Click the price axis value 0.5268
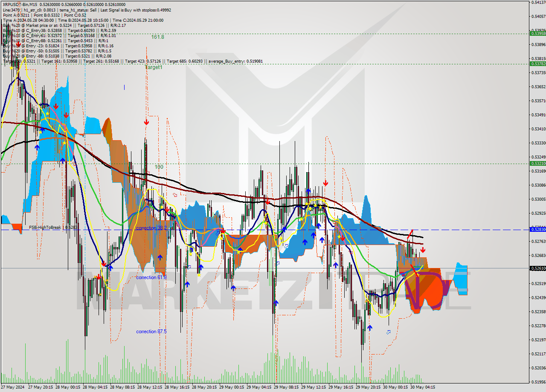The width and height of the screenshot is (546, 392). point(538,255)
